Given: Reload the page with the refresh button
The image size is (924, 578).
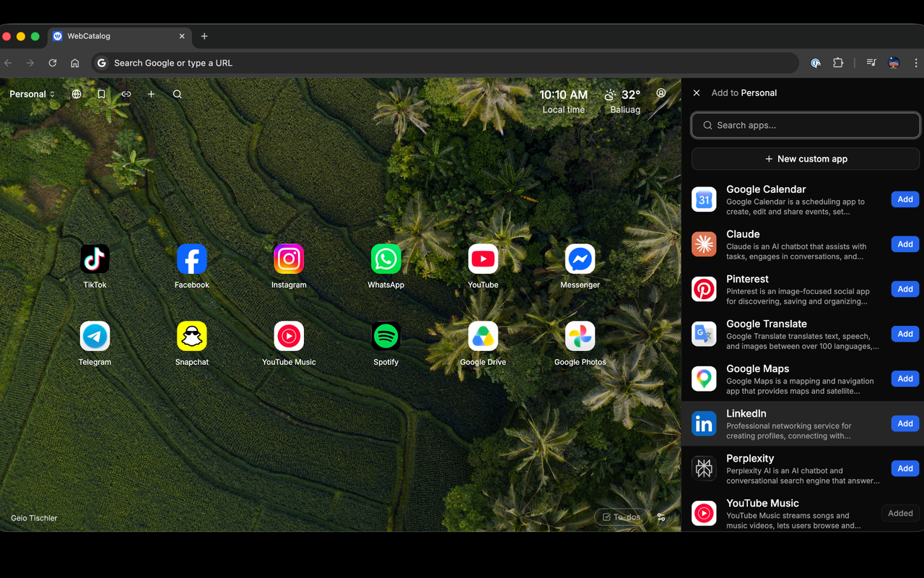Looking at the screenshot, I should click(x=53, y=63).
